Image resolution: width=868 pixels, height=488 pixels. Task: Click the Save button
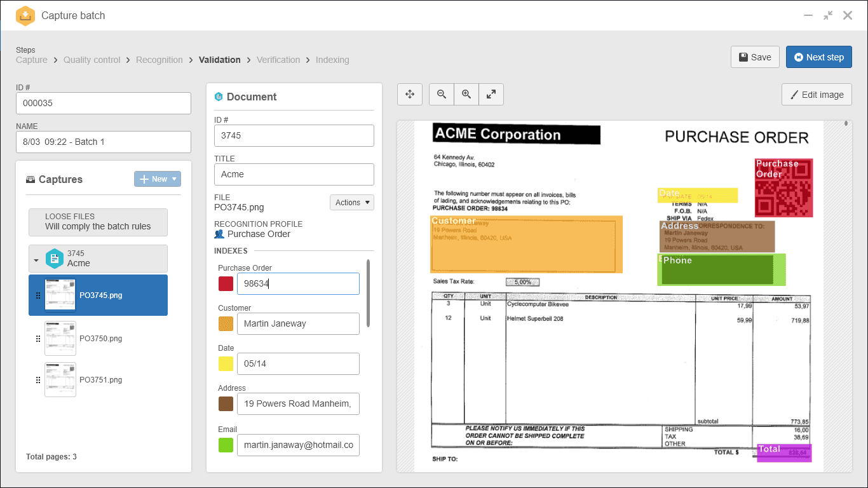755,57
